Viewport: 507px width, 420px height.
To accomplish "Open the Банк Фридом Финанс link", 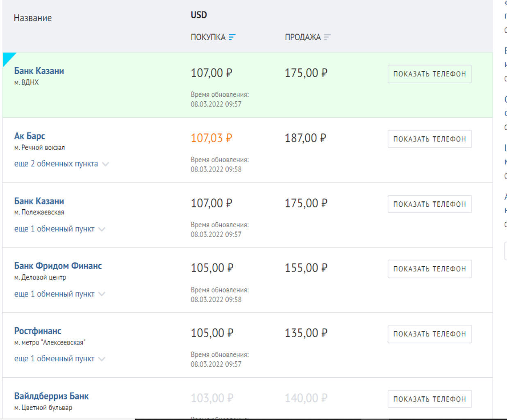I will [x=58, y=266].
